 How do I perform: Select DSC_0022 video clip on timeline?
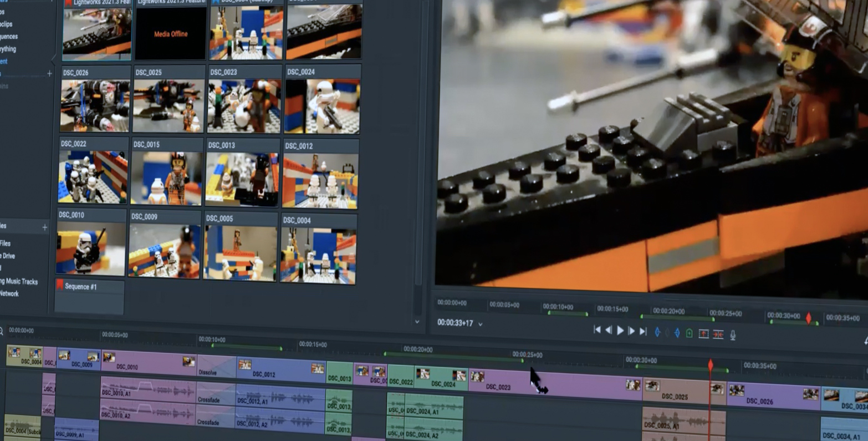[x=401, y=377]
